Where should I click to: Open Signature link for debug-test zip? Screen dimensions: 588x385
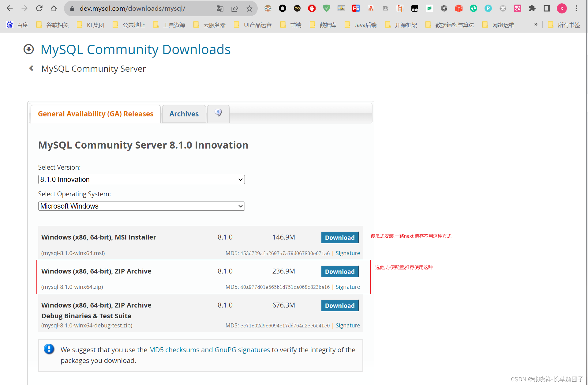(x=348, y=326)
